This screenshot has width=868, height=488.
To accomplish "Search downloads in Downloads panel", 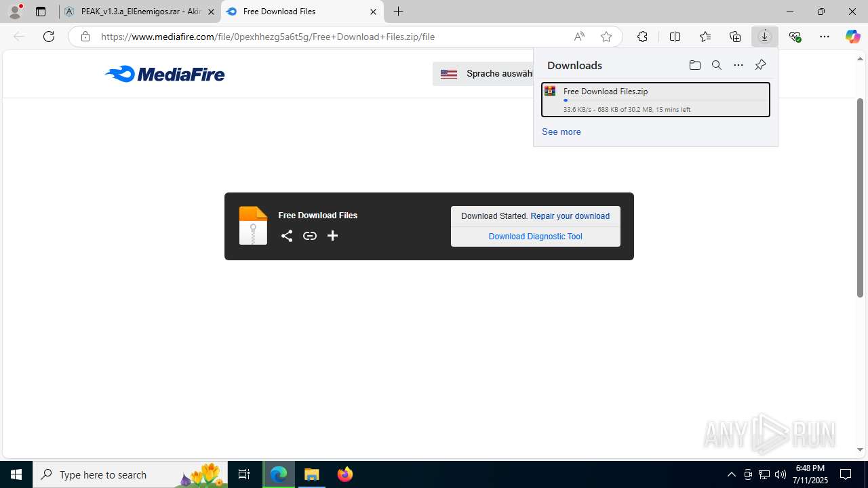I will (716, 65).
